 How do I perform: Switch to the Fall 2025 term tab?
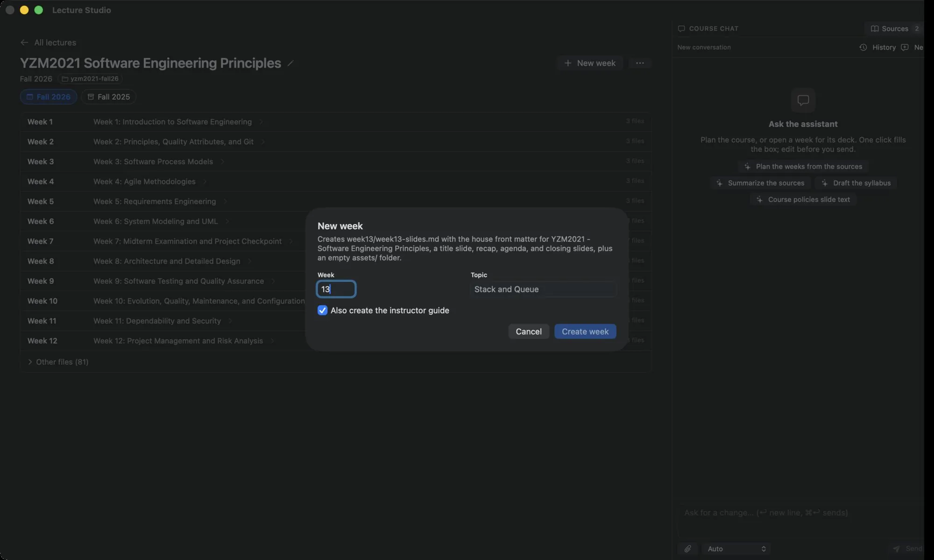[108, 97]
